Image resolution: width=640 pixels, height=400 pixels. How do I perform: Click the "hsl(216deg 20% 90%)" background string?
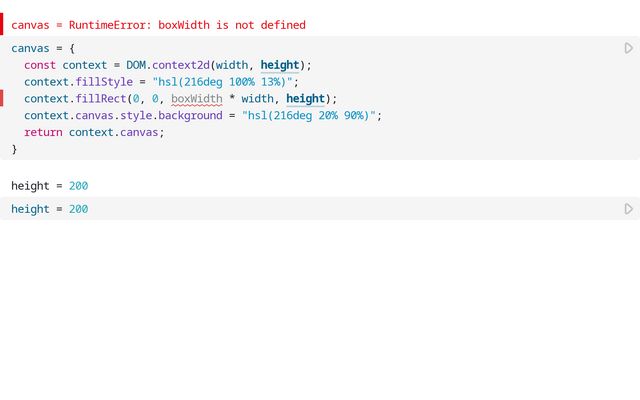pos(309,116)
